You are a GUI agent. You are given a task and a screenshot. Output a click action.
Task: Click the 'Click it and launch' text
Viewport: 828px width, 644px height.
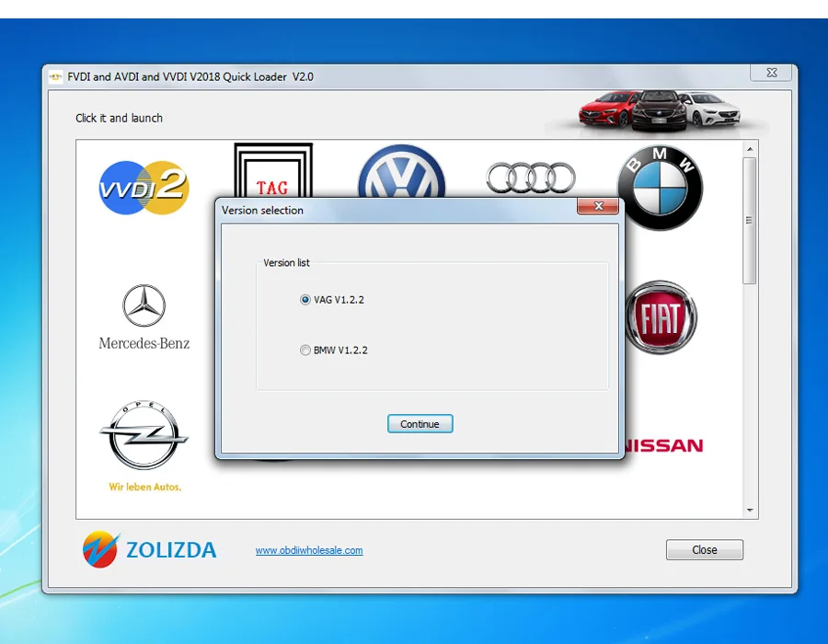coord(119,119)
